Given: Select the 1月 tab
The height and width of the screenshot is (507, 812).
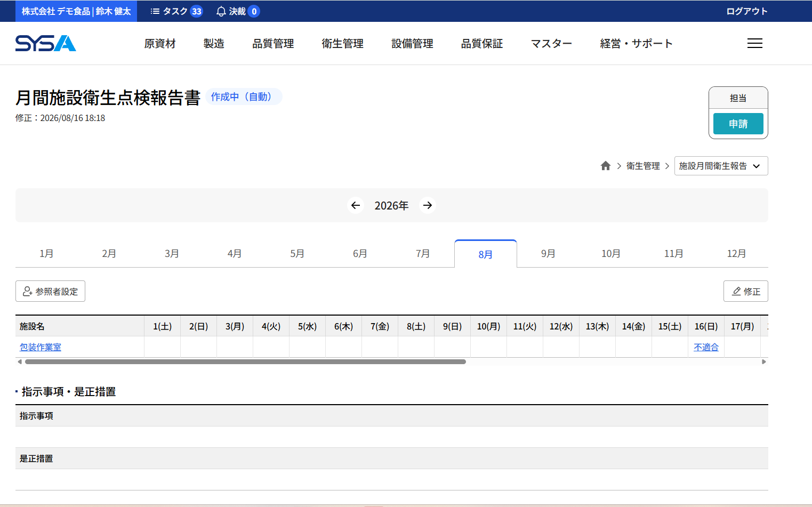Looking at the screenshot, I should pyautogui.click(x=46, y=254).
